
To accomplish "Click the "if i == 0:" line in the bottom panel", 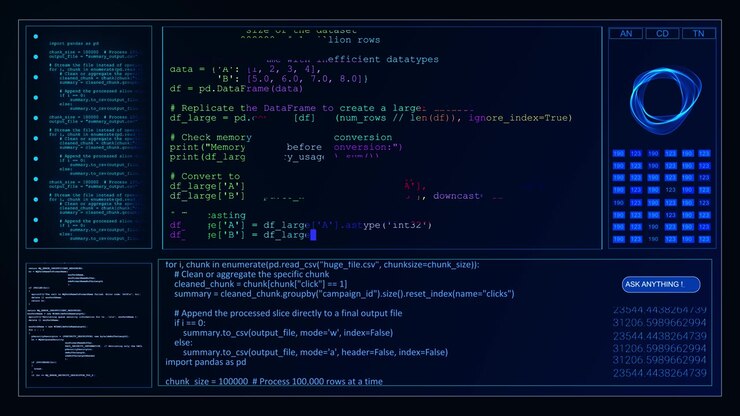I will [x=190, y=323].
